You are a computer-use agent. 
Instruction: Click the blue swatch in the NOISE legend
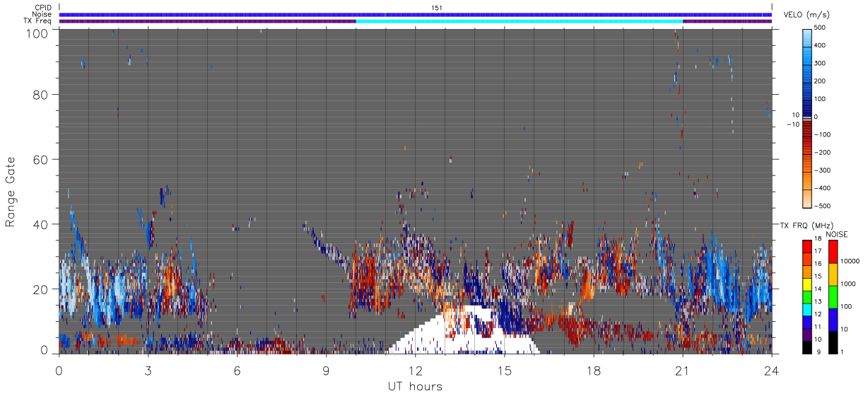[833, 320]
